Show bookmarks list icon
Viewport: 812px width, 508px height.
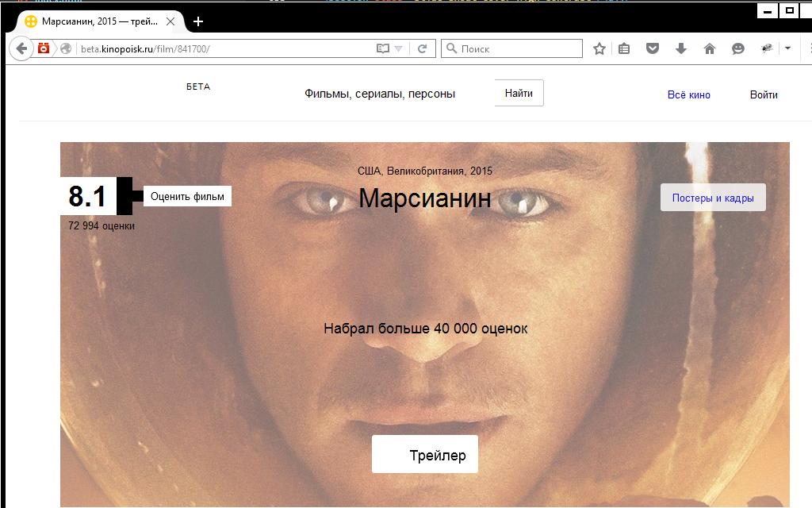point(624,48)
